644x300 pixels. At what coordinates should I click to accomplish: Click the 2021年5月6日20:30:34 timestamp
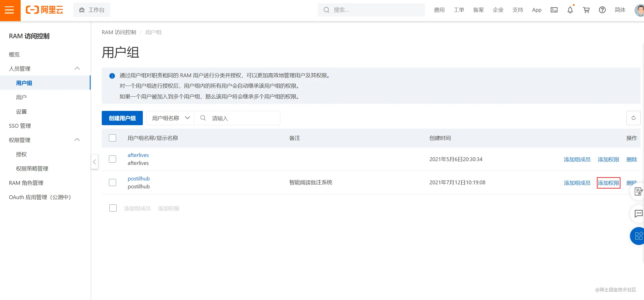click(x=456, y=159)
